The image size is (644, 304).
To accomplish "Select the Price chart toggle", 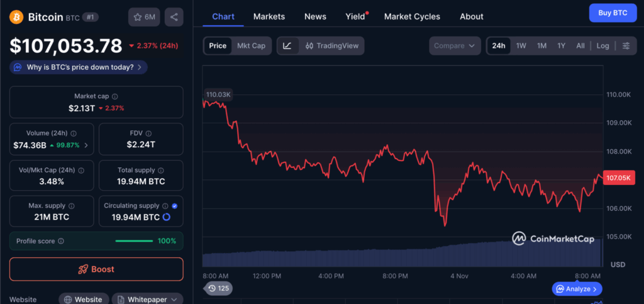I will pos(218,46).
